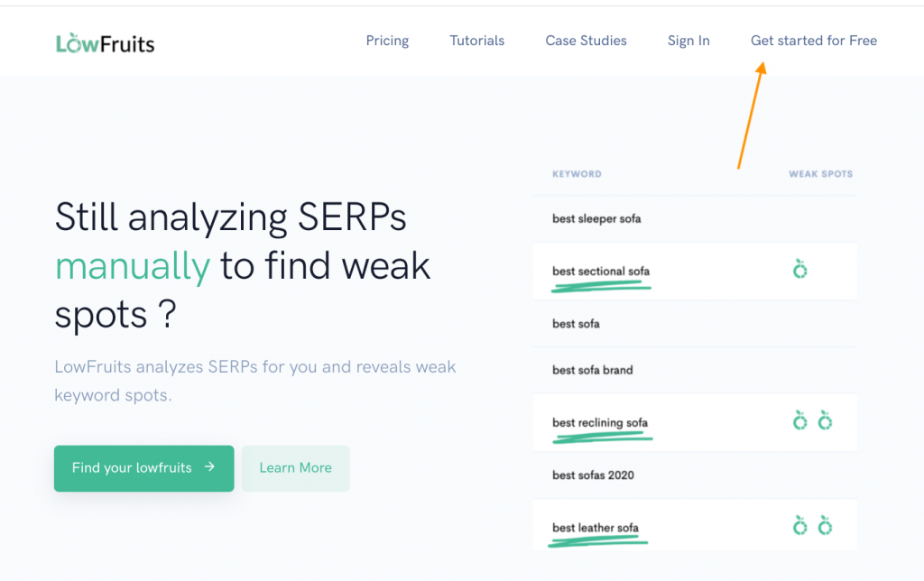The image size is (924, 581).
Task: Click first fruit icon in best reclining sofa row
Action: 799,420
